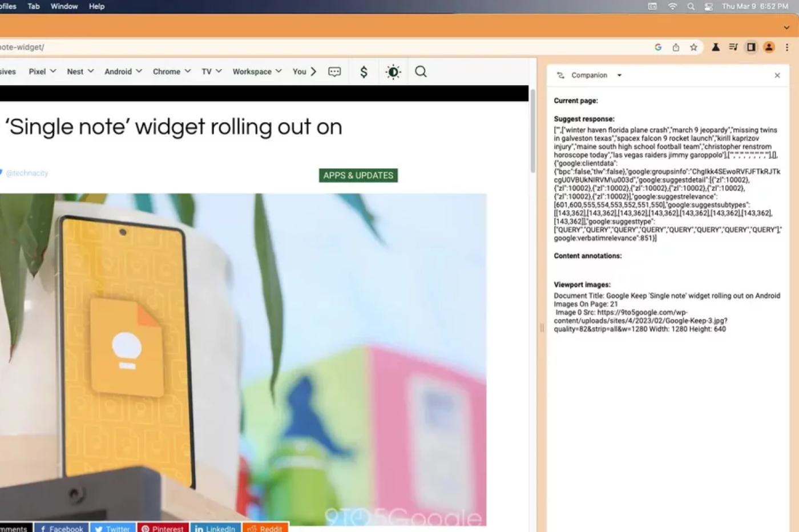Click the Google icon in address bar

(x=658, y=47)
